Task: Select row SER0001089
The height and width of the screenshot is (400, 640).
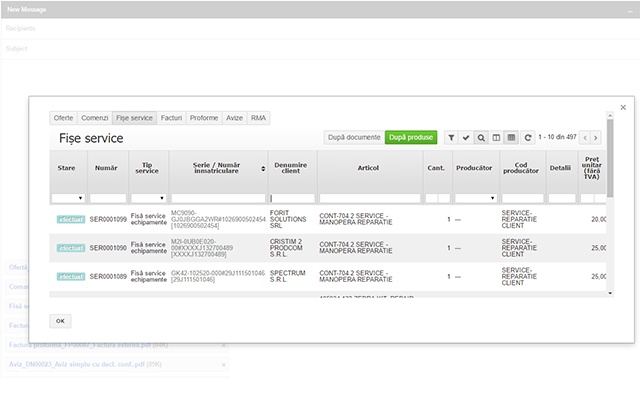Action: click(x=328, y=277)
